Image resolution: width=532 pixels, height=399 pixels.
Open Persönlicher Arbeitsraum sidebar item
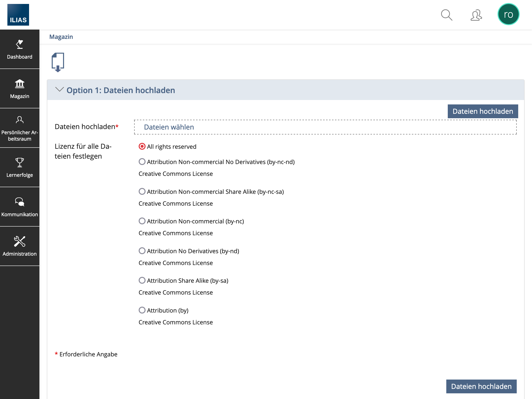tap(20, 128)
